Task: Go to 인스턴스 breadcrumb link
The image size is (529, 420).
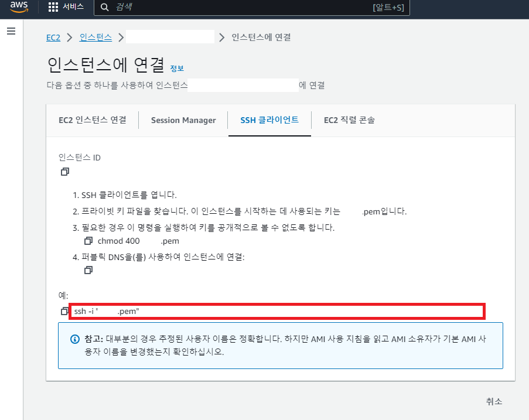Action: (95, 37)
